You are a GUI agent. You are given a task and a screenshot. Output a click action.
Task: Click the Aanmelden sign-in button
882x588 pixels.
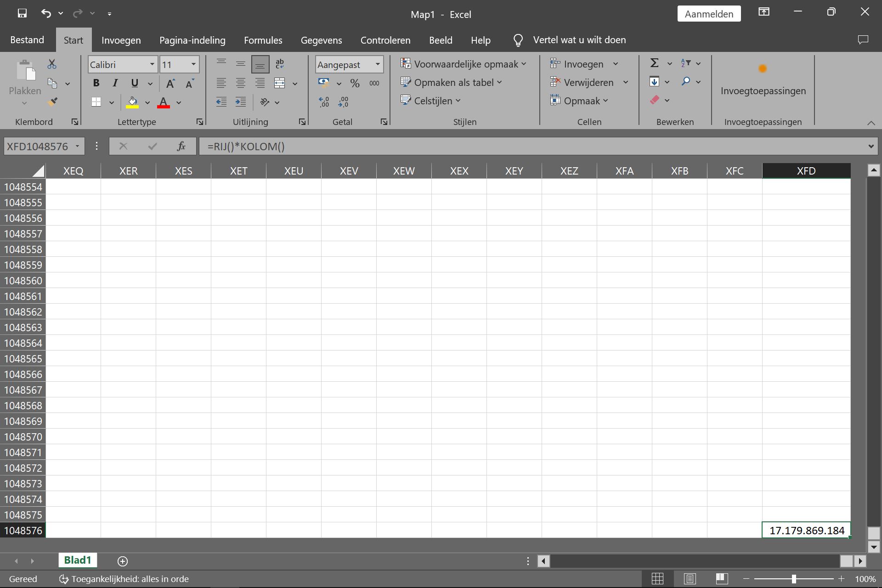coord(709,14)
